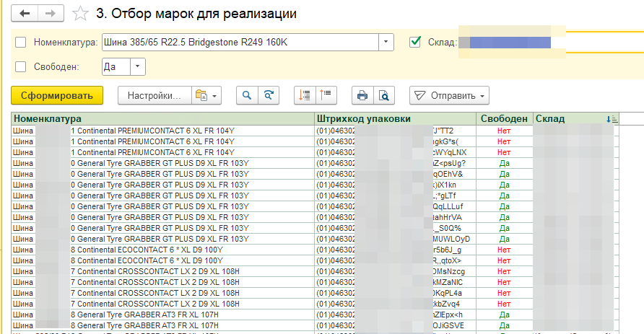644x334 pixels.
Task: Select barcode cell ending with OJiGSVE
Action: [395, 325]
